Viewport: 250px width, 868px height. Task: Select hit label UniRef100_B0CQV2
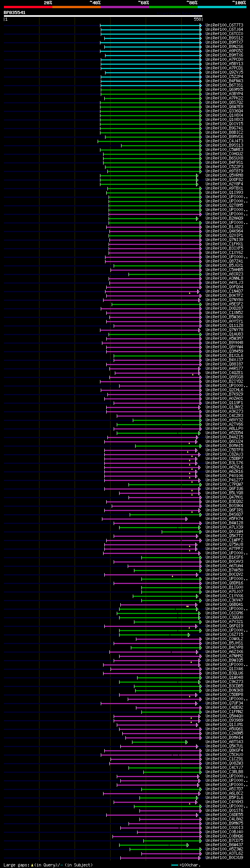[x=224, y=574]
